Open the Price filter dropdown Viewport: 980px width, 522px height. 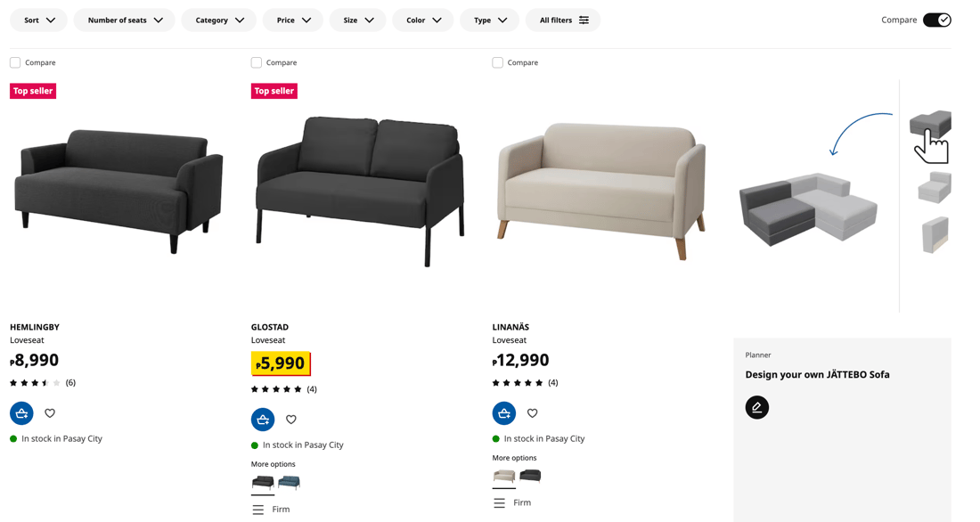pyautogui.click(x=292, y=19)
